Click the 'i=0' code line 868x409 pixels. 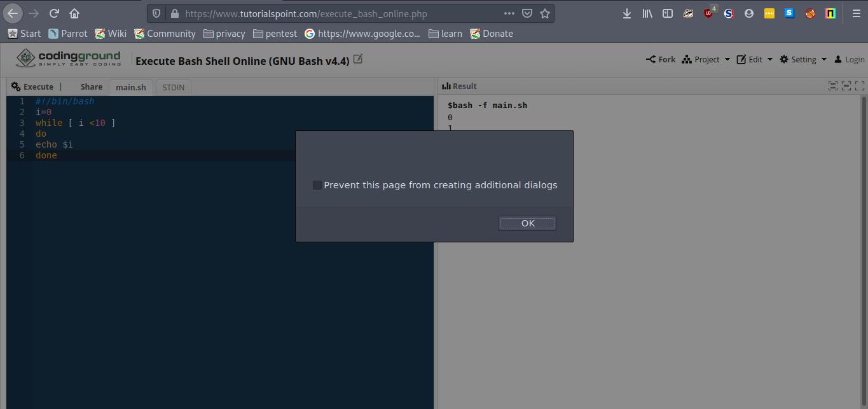(43, 112)
